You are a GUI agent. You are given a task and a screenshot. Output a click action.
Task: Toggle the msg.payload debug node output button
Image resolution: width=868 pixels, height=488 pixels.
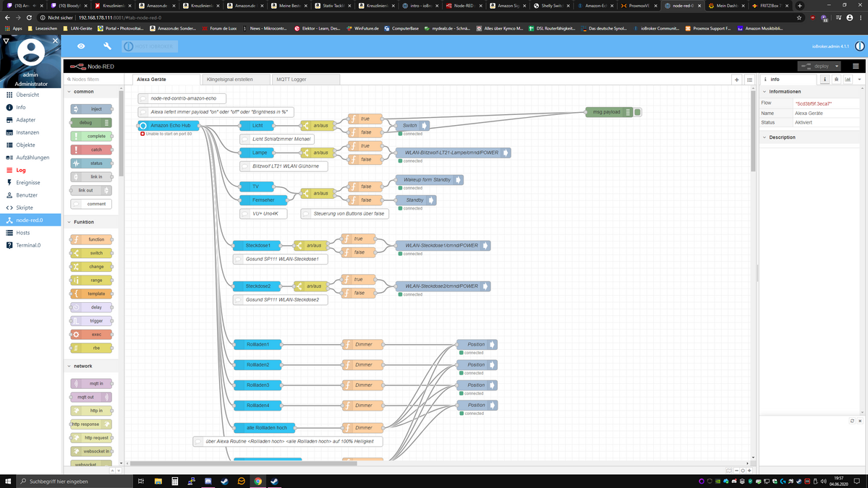click(638, 112)
